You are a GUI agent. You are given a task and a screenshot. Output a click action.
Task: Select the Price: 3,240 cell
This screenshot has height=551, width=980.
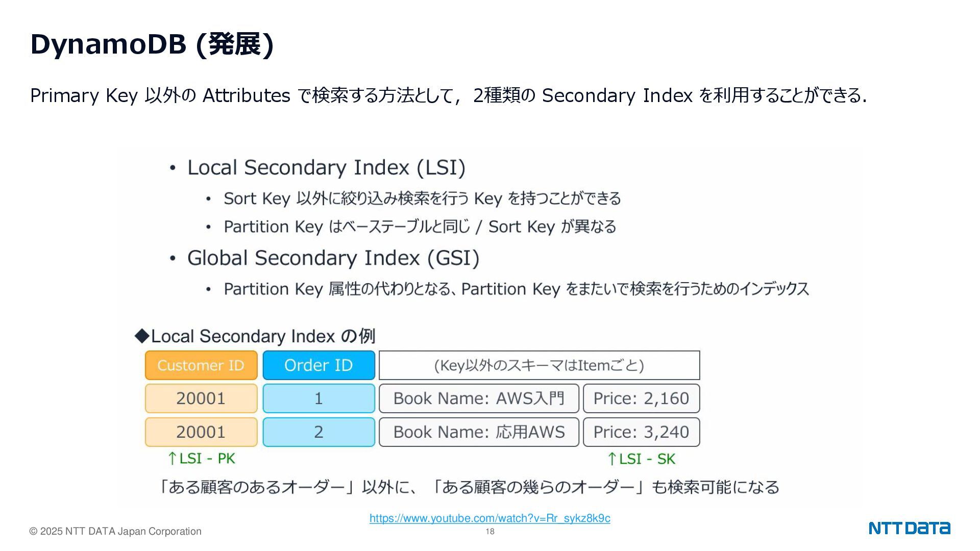(x=641, y=432)
